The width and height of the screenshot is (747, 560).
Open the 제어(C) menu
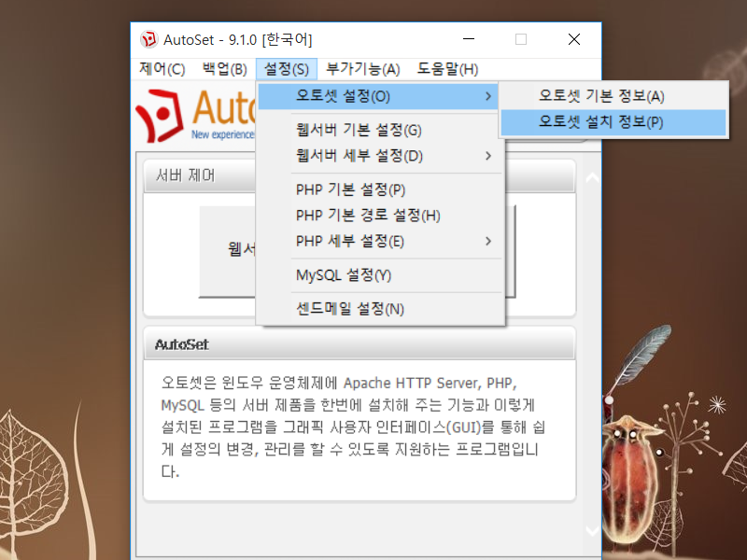coord(162,69)
